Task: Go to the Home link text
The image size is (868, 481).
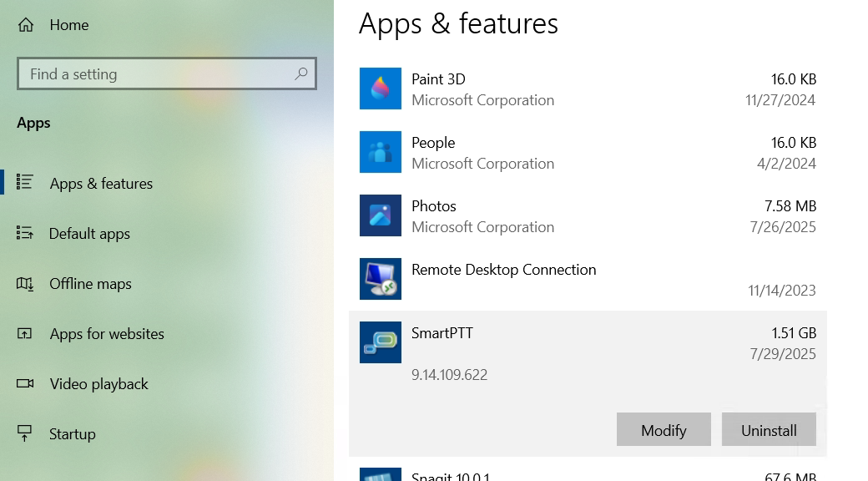Action: click(x=69, y=25)
